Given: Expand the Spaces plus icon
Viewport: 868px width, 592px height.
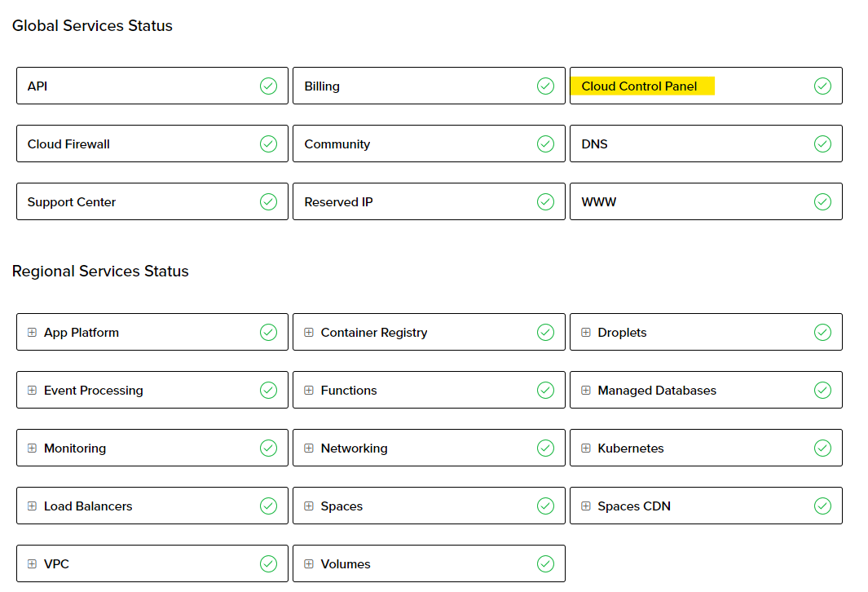Looking at the screenshot, I should click(309, 506).
